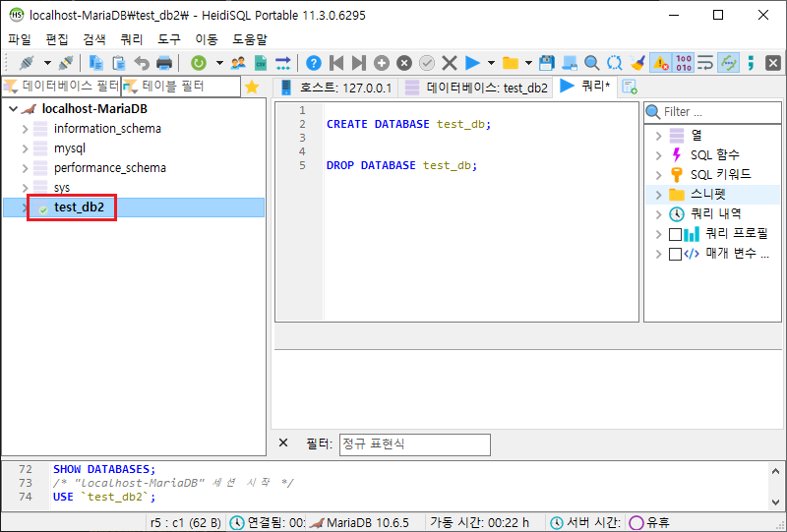The width and height of the screenshot is (787, 532).
Task: Open the 편집 menu
Action: point(57,39)
